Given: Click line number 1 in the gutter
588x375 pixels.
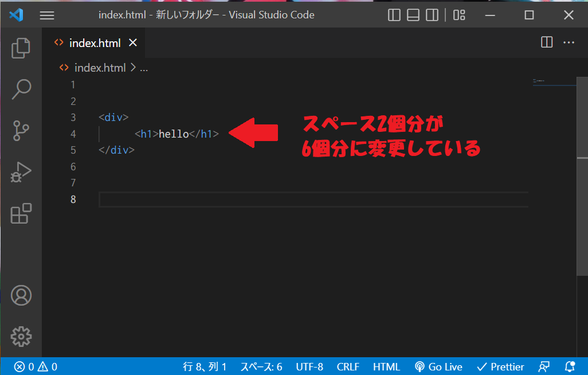Looking at the screenshot, I should (x=73, y=85).
